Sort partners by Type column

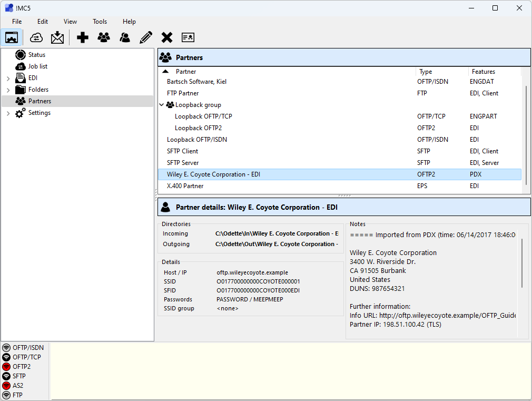(x=441, y=72)
